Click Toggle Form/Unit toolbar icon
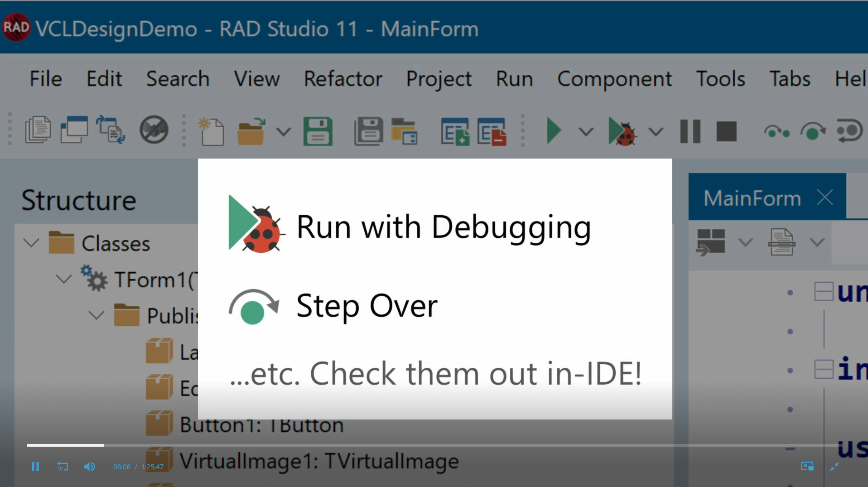 tap(110, 130)
